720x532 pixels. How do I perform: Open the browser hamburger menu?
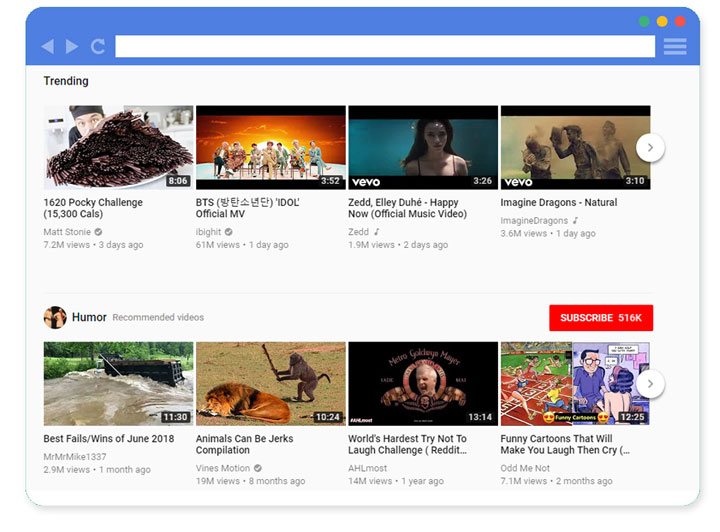pos(675,47)
